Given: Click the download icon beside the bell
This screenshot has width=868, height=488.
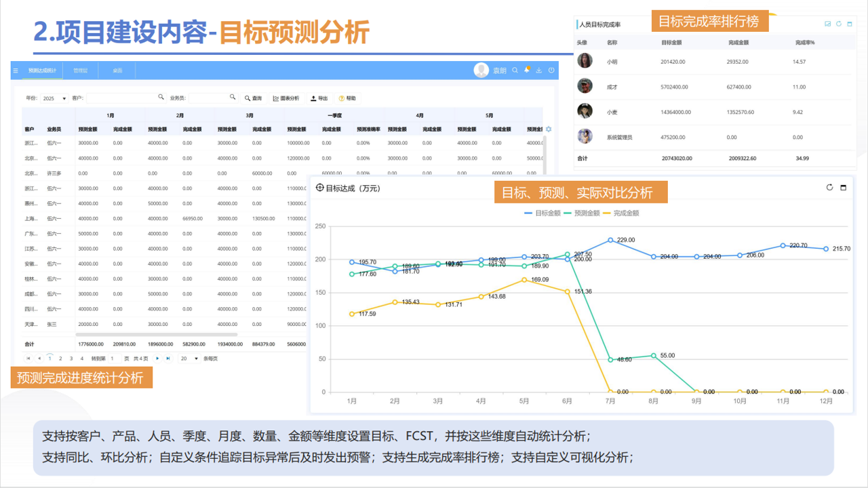Looking at the screenshot, I should (539, 70).
